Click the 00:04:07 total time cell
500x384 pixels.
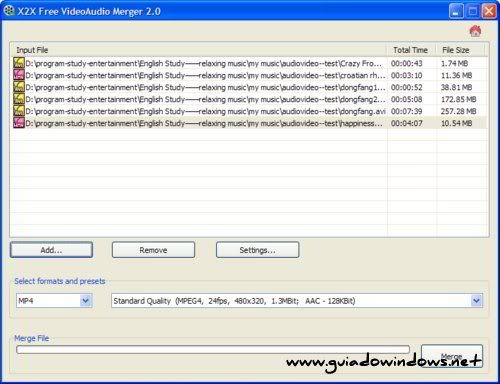(407, 123)
